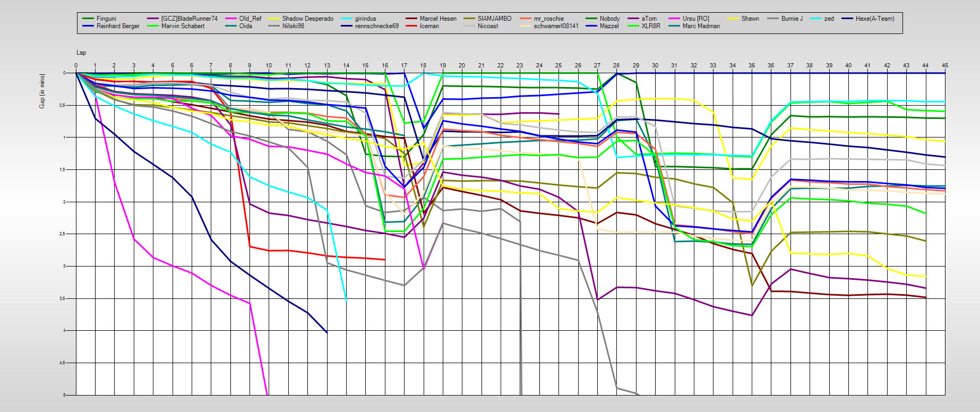Click the XLR8R legend label
The image size is (980, 412).
[x=650, y=26]
